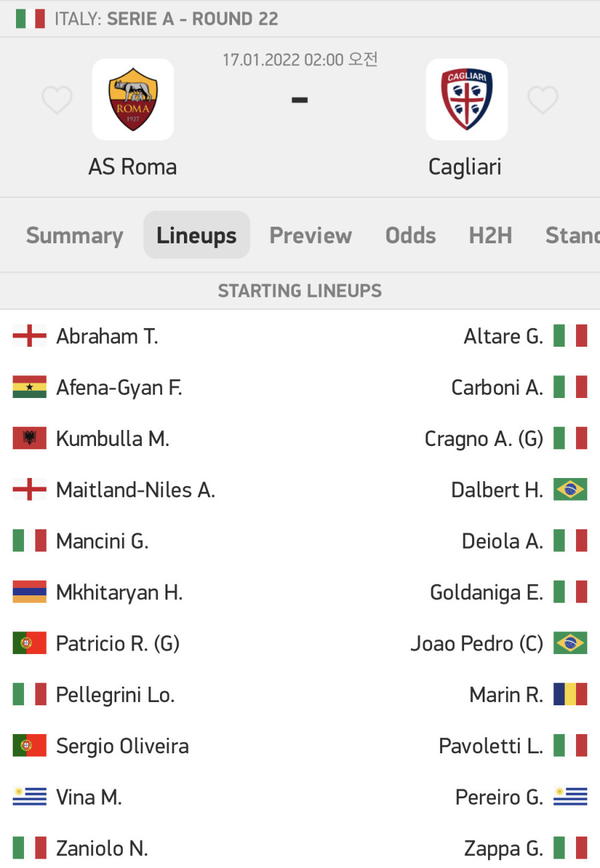The width and height of the screenshot is (600, 868).
Task: Open player Abraham T. profile
Action: click(107, 337)
